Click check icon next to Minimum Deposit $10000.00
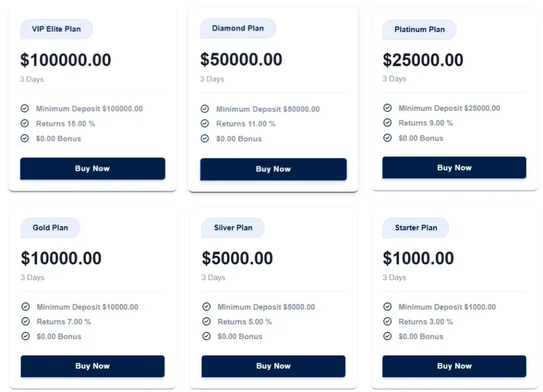This screenshot has width=543, height=392. click(x=25, y=307)
